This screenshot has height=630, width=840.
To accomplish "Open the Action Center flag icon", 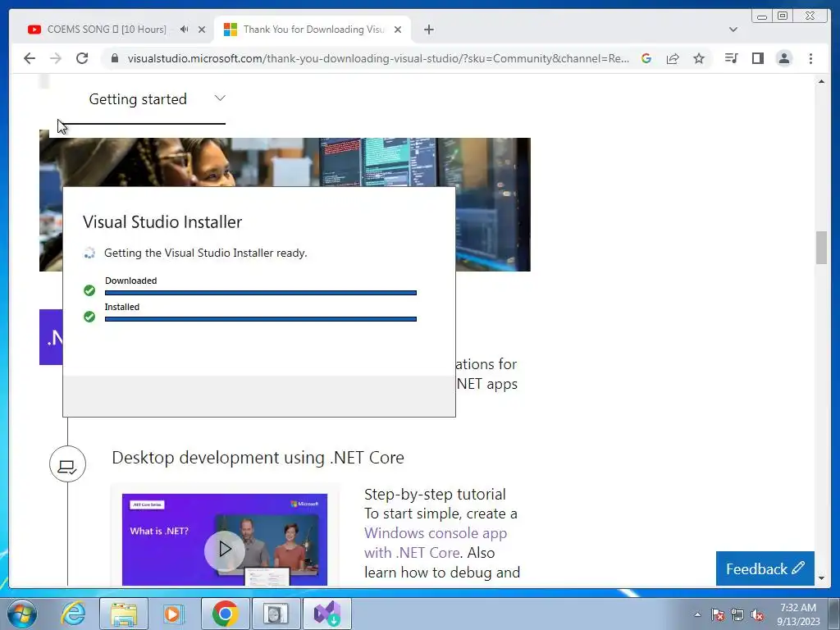I will click(717, 614).
